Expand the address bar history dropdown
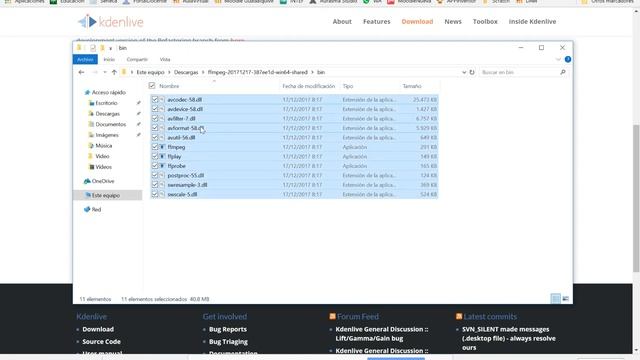 [x=464, y=72]
